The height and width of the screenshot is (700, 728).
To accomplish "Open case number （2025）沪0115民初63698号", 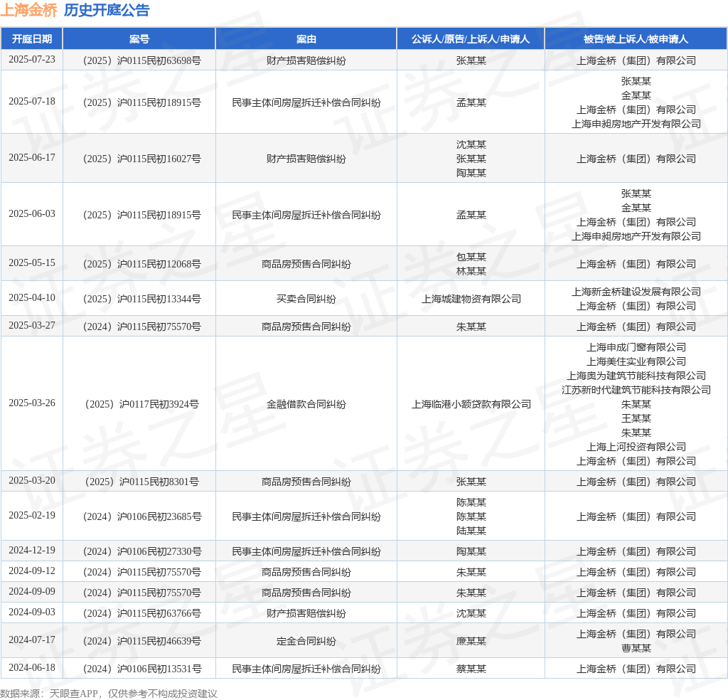I will (x=139, y=60).
